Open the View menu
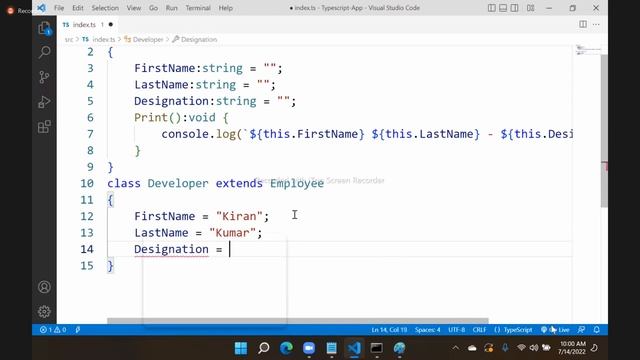Image resolution: width=640 pixels, height=360 pixels. (x=133, y=8)
